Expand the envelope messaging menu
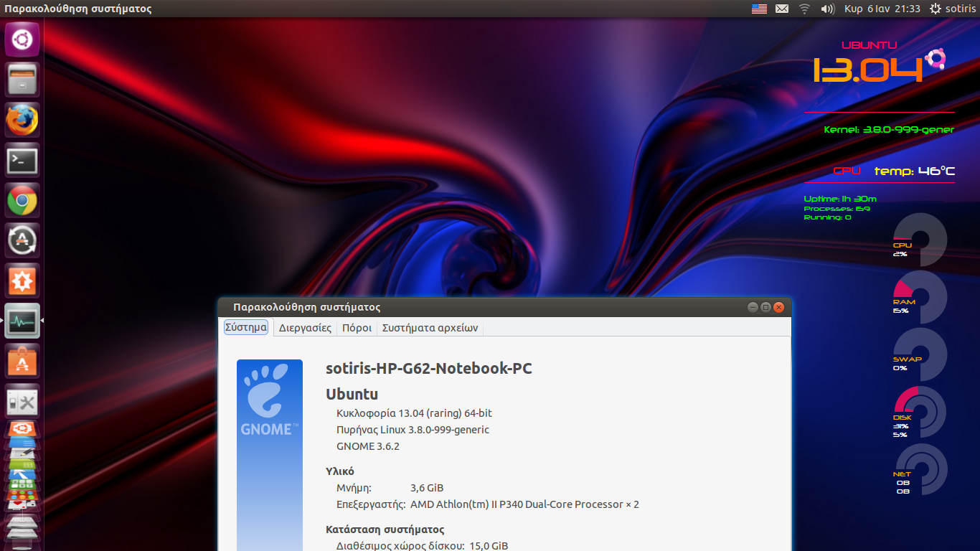This screenshot has width=980, height=551. pos(782,9)
